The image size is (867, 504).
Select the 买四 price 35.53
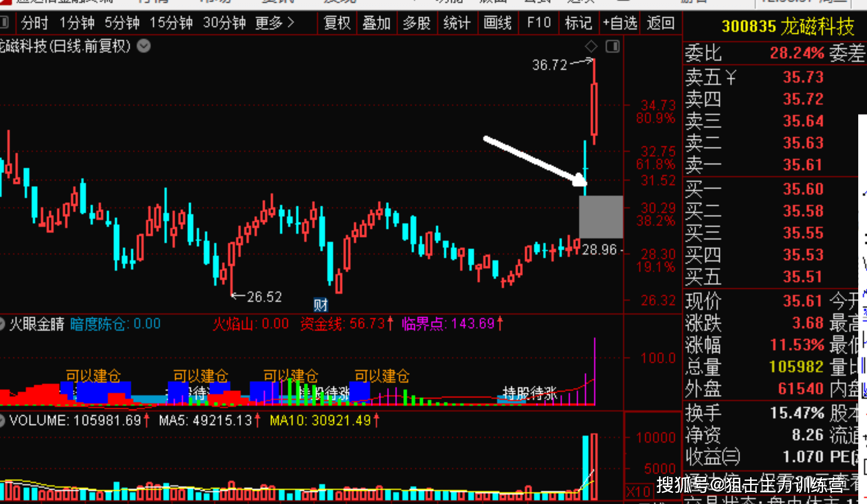click(x=803, y=255)
